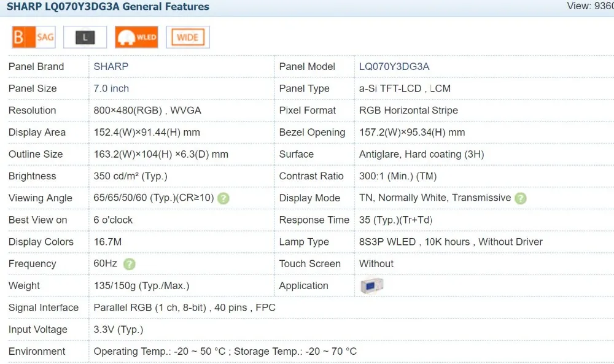Click the Panel Brand row label
The height and width of the screenshot is (364, 614).
pyautogui.click(x=36, y=66)
